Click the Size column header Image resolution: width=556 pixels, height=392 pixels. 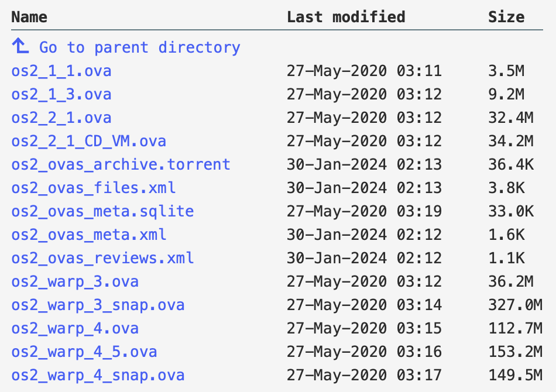[x=506, y=17]
